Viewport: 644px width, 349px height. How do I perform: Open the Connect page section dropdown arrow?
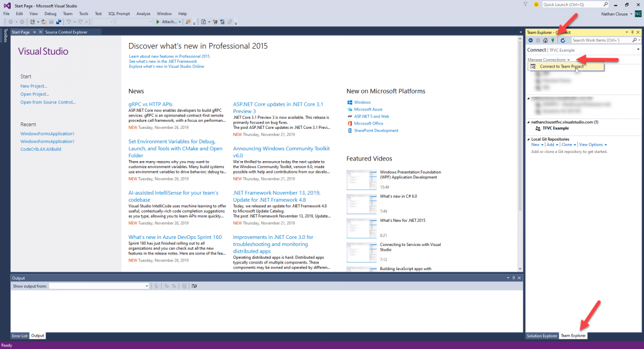[x=638, y=50]
